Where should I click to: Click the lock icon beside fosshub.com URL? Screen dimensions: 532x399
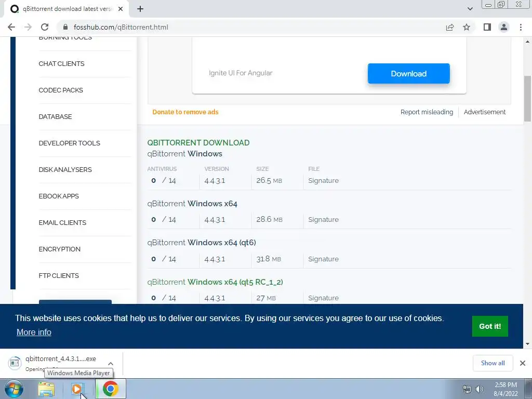pos(65,27)
